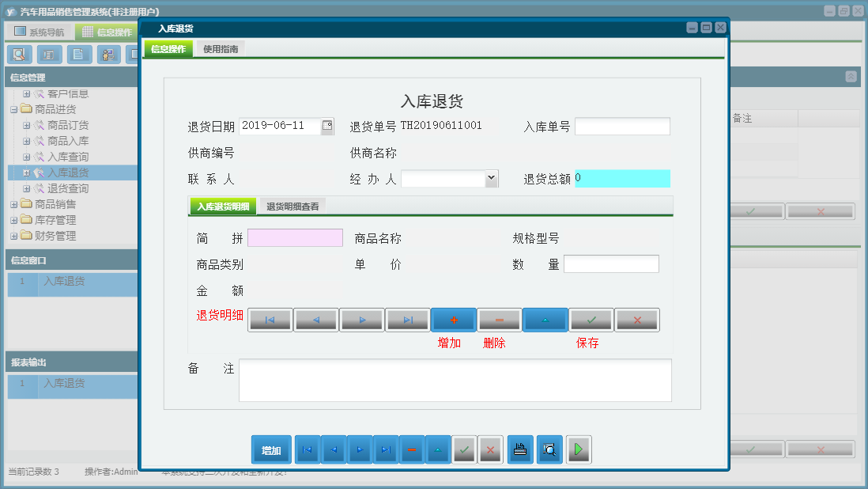868x489 pixels.
Task: Expand the 客户信息 tree node
Action: pos(26,94)
